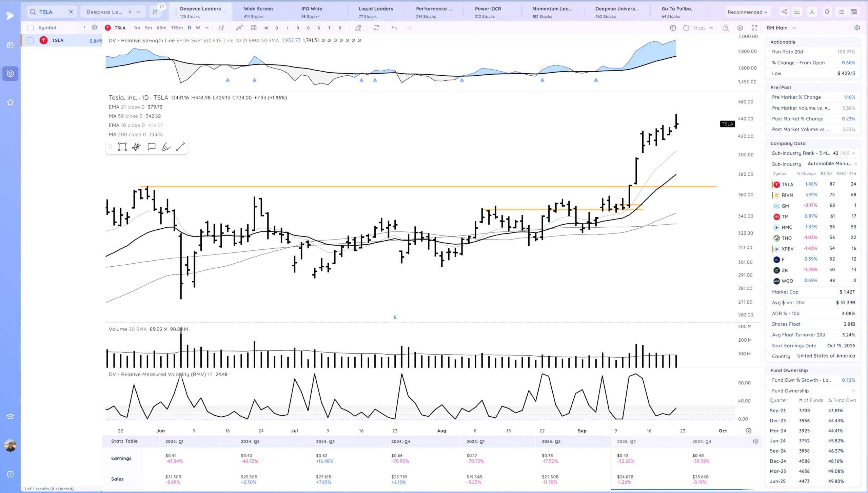The image size is (868, 493).
Task: Click the eraser tool in chart toolbar
Action: [358, 28]
